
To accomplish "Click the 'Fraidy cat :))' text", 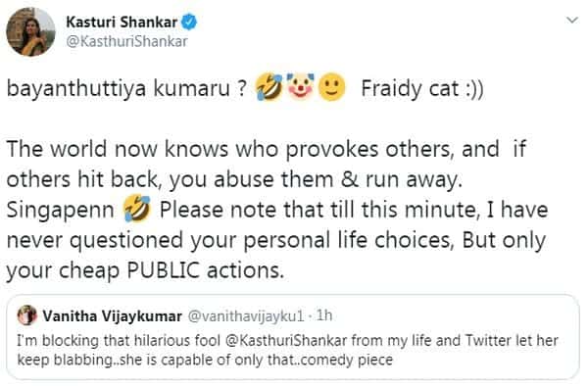I will tap(422, 89).
